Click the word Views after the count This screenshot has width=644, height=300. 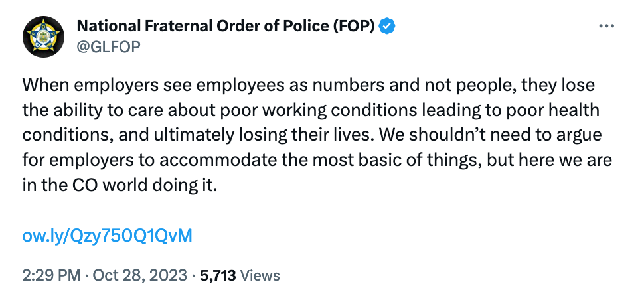[260, 275]
